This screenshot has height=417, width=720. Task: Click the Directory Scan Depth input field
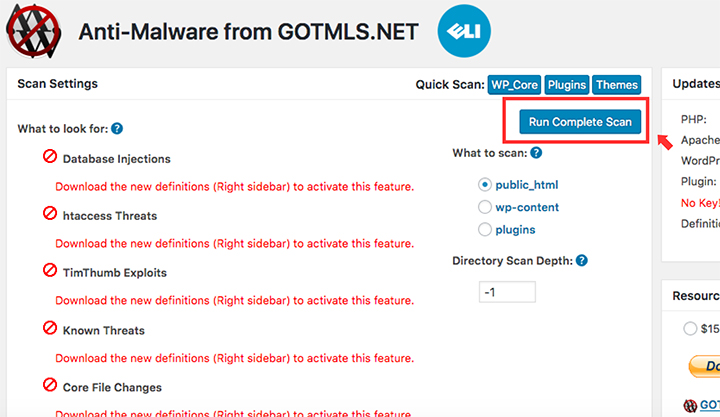click(x=507, y=292)
